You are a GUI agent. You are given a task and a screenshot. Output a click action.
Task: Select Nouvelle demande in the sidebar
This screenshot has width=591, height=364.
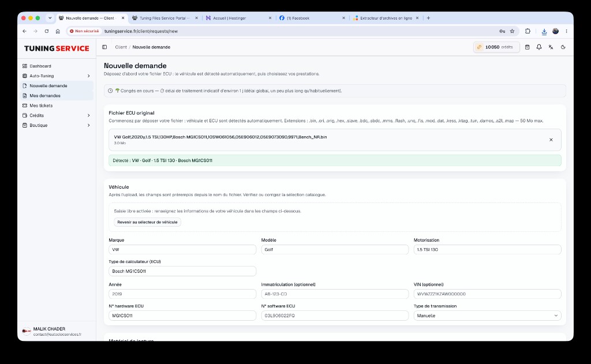[57, 85]
